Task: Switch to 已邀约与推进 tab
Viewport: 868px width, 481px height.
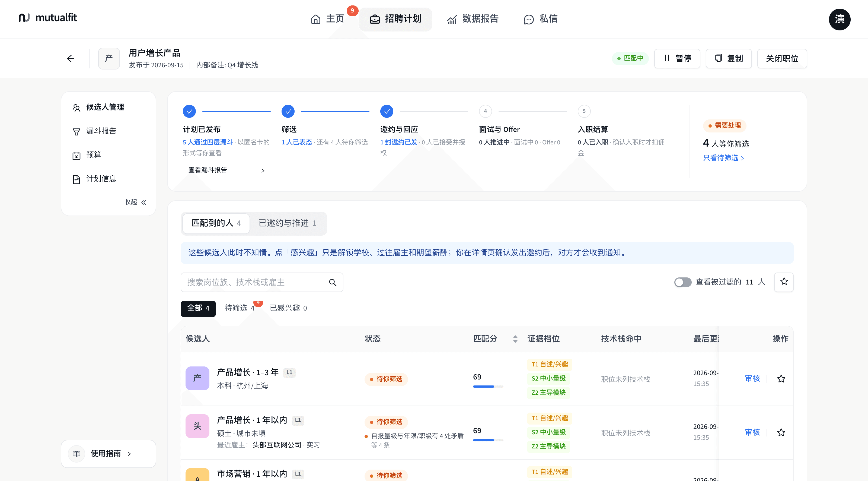Action: point(288,223)
